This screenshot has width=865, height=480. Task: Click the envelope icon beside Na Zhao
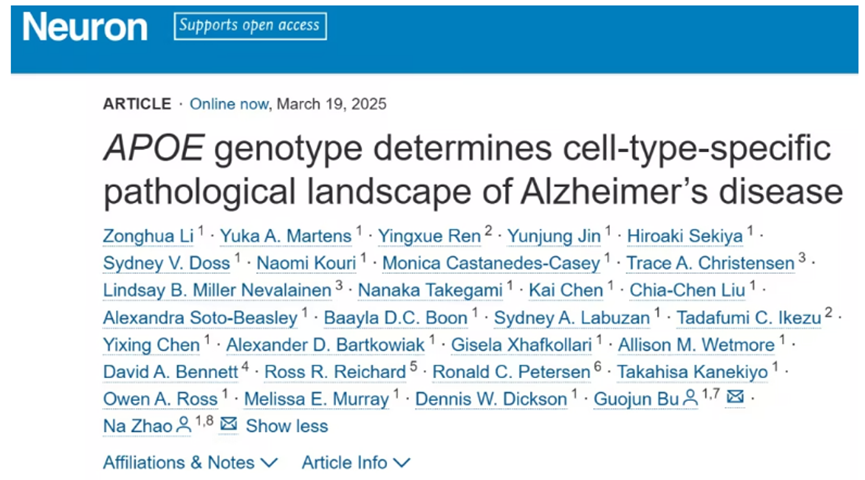coord(228,424)
